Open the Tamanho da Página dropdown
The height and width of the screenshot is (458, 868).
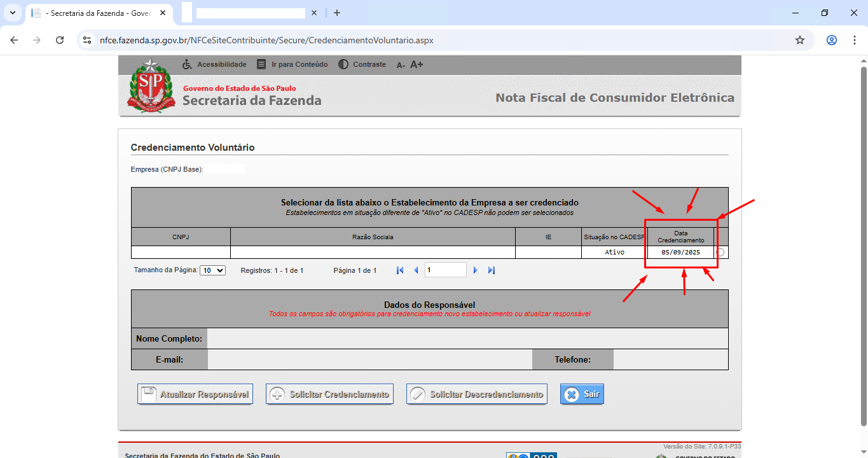212,270
